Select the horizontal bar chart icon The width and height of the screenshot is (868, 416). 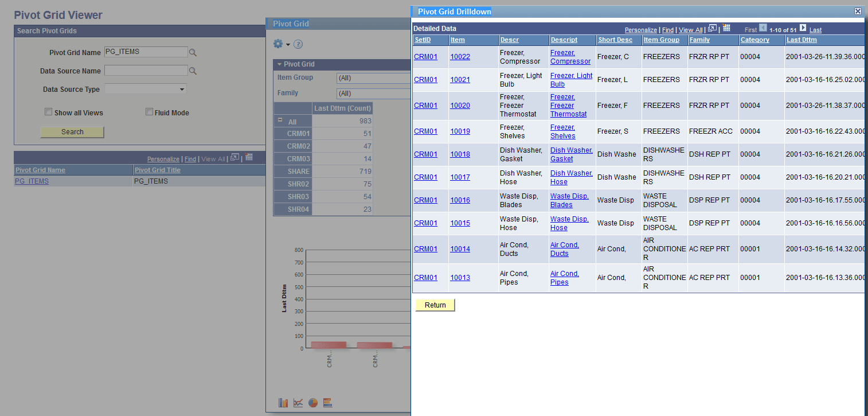click(x=327, y=402)
